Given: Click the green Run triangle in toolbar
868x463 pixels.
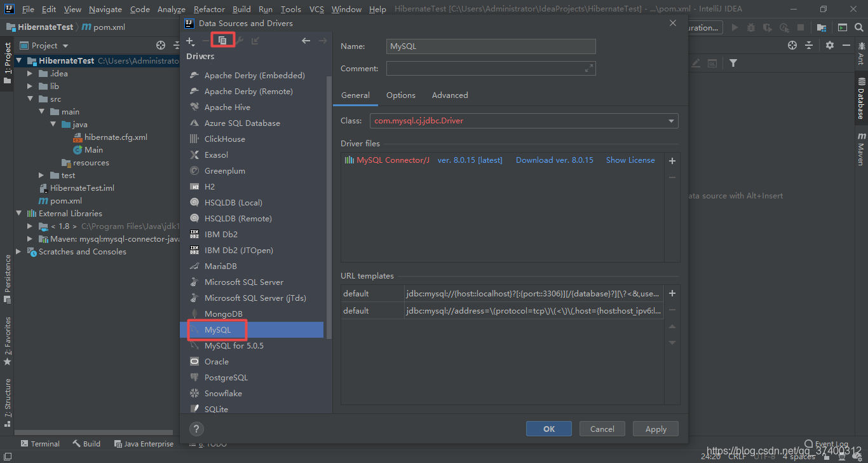Looking at the screenshot, I should click(735, 27).
